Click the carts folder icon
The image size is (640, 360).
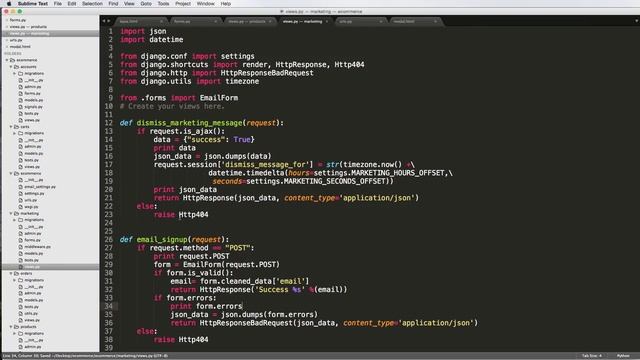[16, 127]
